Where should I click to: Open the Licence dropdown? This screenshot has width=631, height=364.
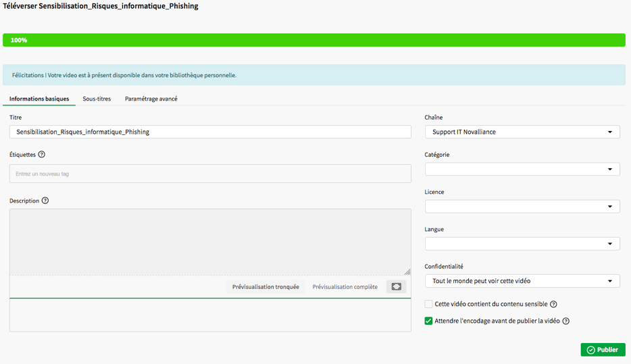click(x=522, y=207)
